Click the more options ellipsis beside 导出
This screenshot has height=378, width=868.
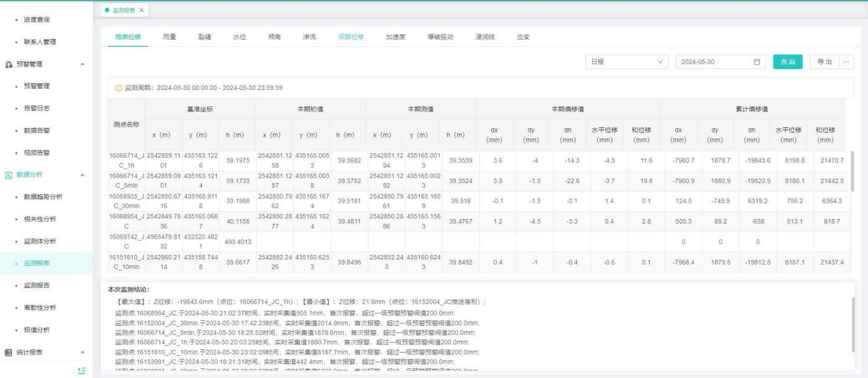pos(847,61)
